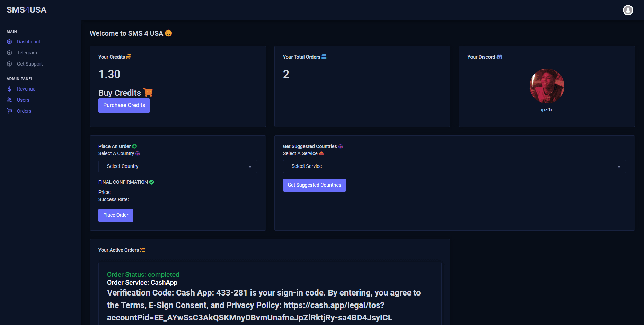Image resolution: width=644 pixels, height=325 pixels.
Task: Toggle the hamburger sidebar menu icon
Action: point(69,10)
